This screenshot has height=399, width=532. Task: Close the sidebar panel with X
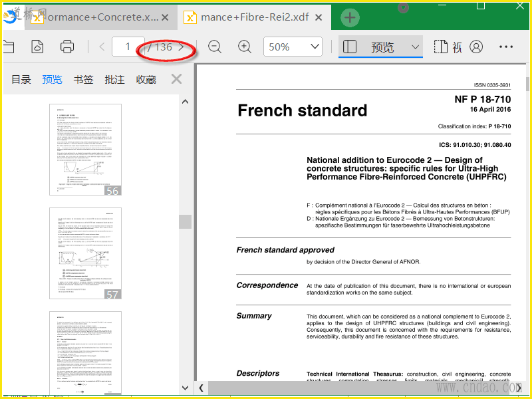coord(176,79)
